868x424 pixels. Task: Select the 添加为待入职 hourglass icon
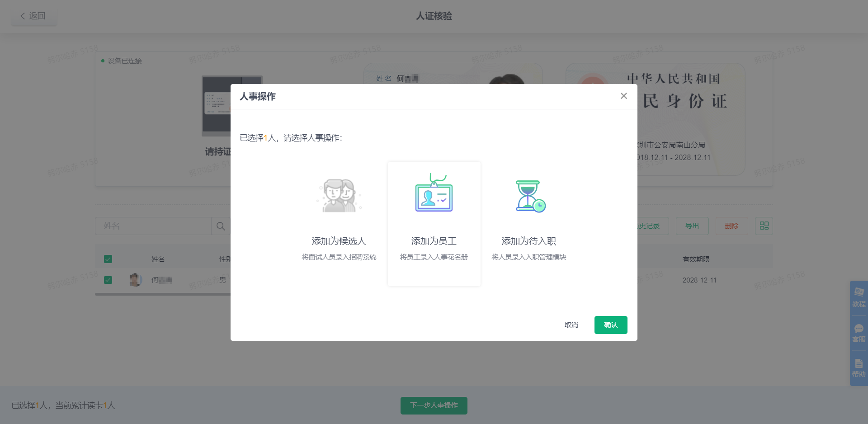click(x=530, y=196)
